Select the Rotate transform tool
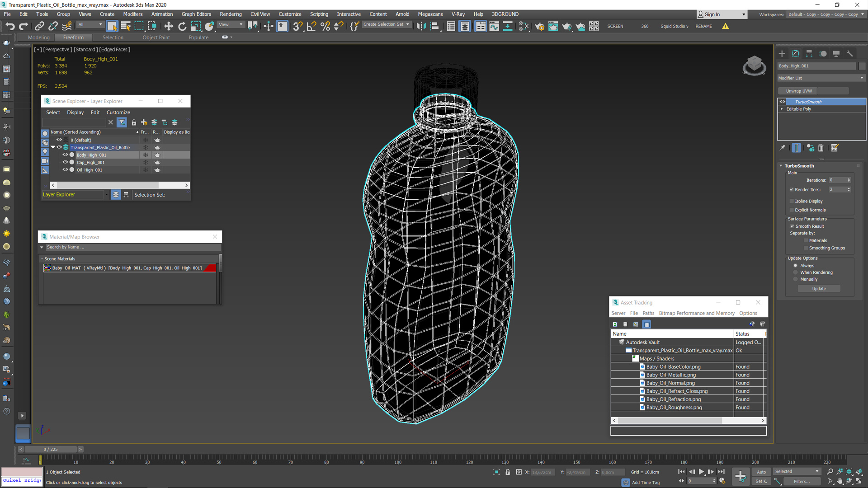The image size is (868, 488). tap(182, 26)
